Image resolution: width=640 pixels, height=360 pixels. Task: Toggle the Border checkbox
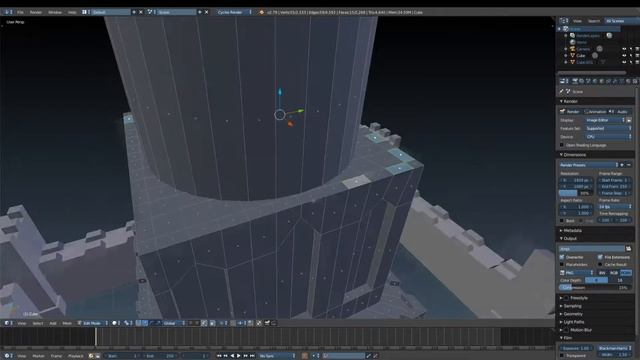click(562, 221)
